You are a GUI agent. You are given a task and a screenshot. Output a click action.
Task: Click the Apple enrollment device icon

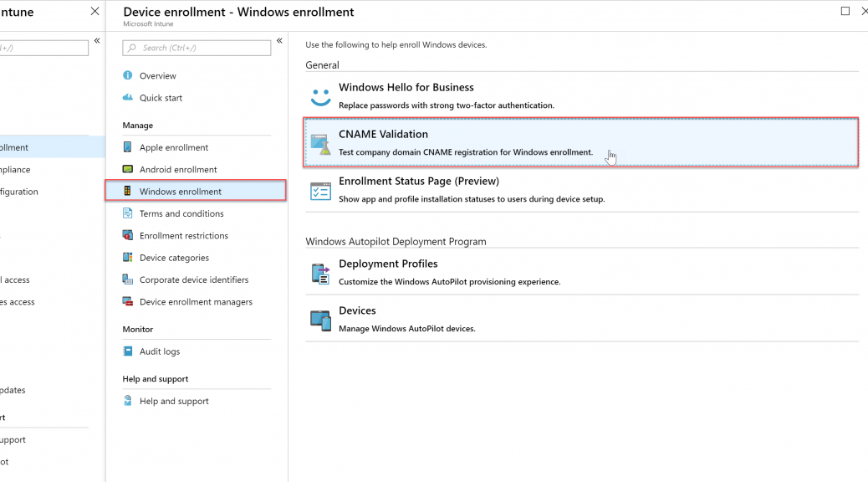(x=127, y=146)
